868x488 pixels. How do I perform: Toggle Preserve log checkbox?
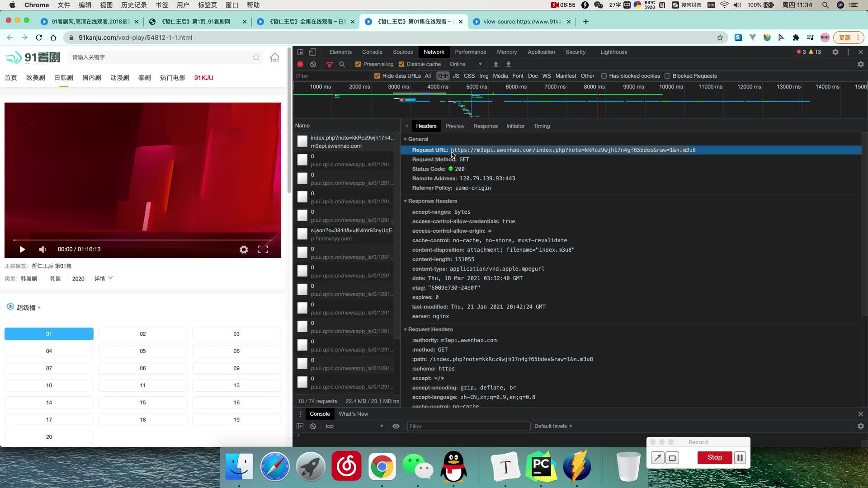(x=358, y=64)
